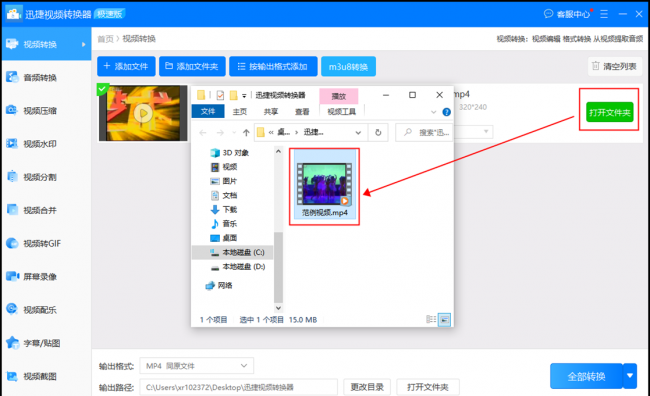650x396 pixels.
Task: Select 下载 in navigation pane
Action: pos(224,209)
